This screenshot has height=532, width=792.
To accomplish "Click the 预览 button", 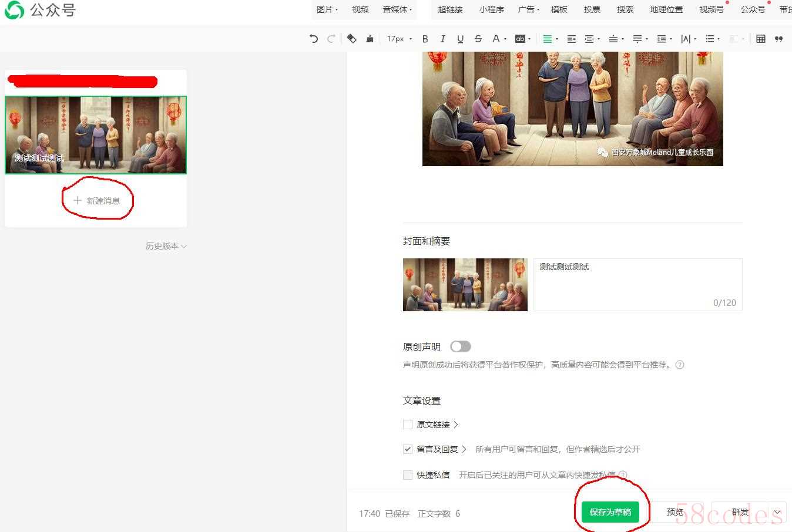I will 675,512.
